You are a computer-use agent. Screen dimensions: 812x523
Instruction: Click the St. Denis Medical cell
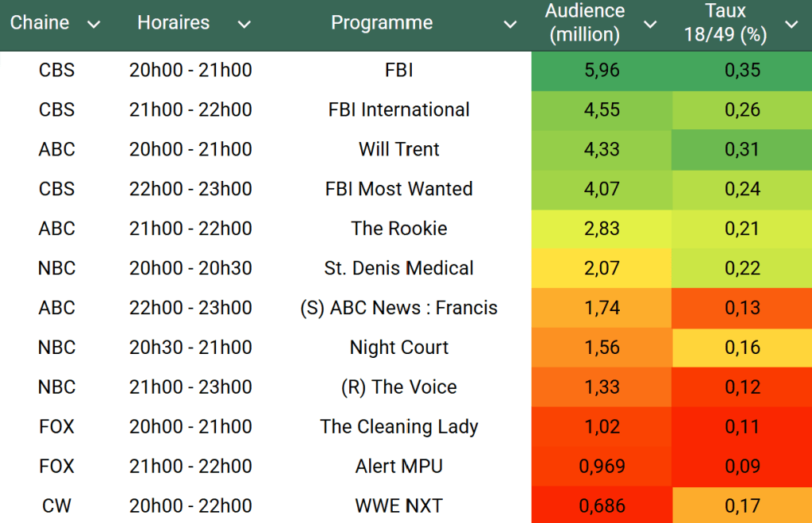[x=398, y=268]
